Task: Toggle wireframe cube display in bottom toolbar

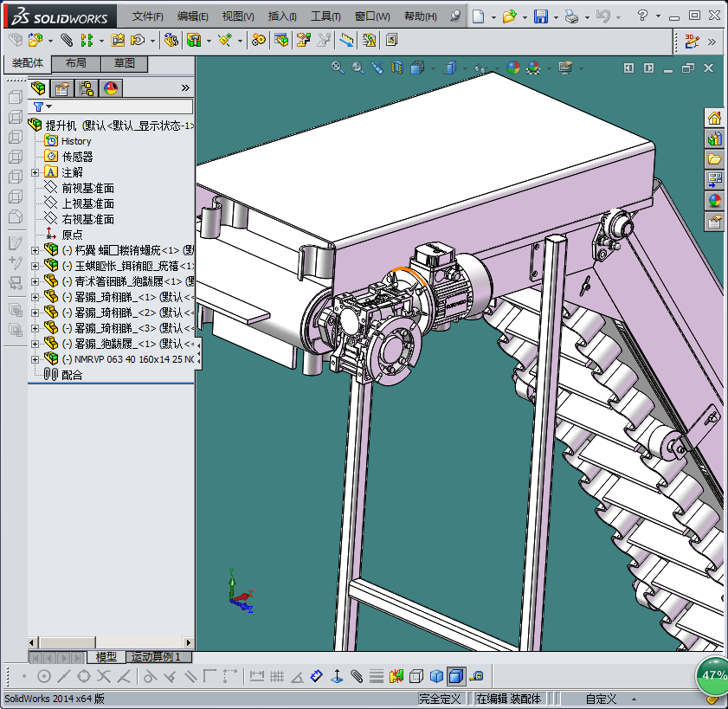Action: [416, 676]
